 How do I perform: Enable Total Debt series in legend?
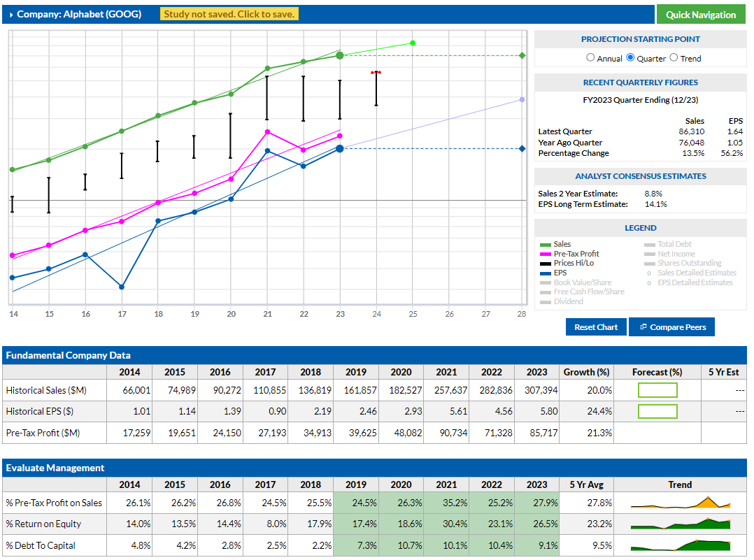(669, 244)
